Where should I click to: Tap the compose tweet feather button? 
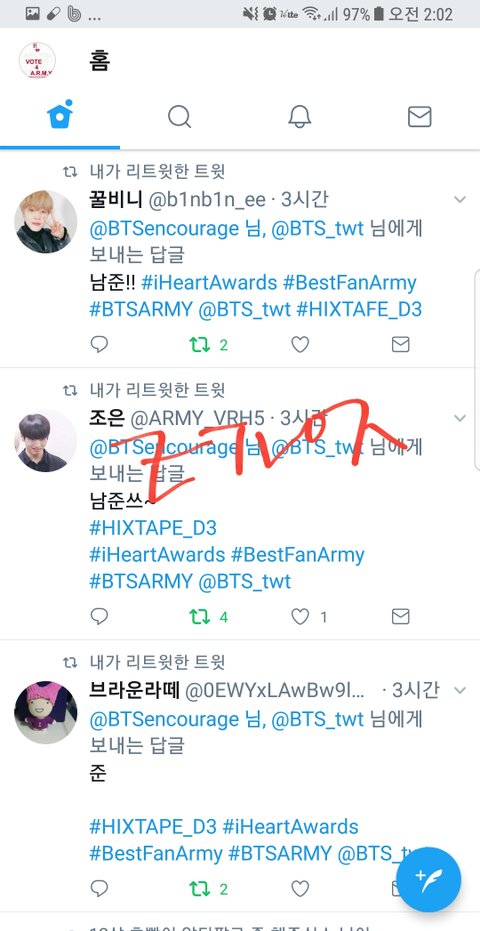(x=428, y=879)
